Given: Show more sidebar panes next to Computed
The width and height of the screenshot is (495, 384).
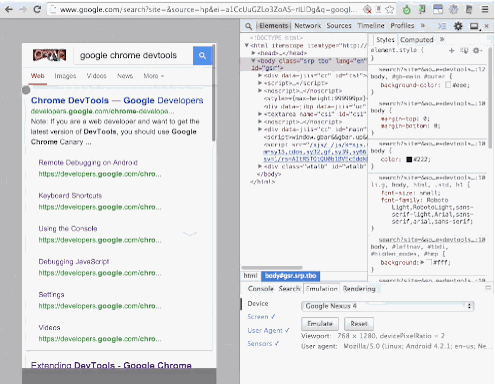Looking at the screenshot, I should tap(442, 39).
